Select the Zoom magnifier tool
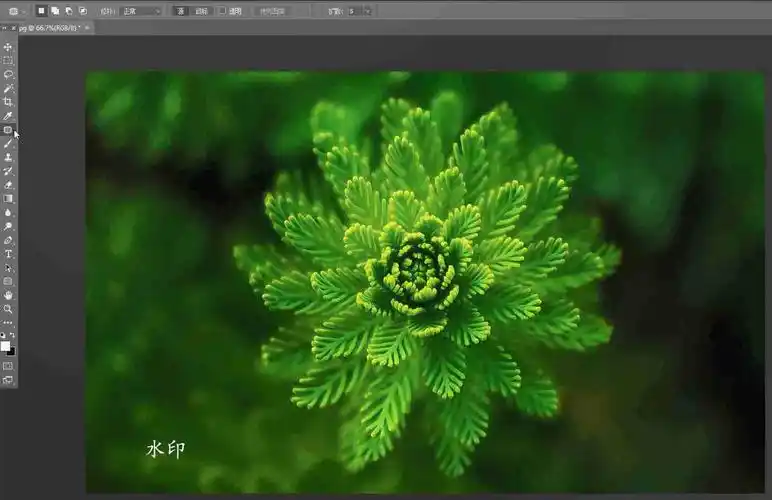772x500 pixels. (x=8, y=309)
